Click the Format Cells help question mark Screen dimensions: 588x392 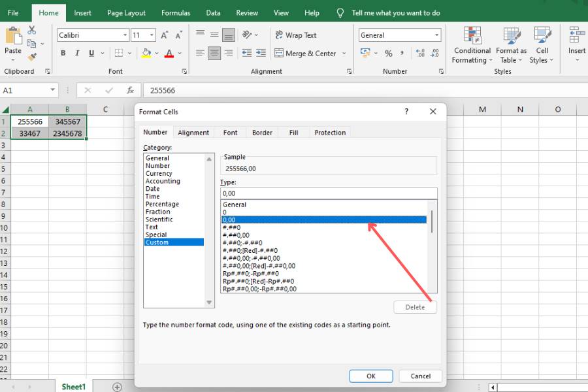tap(406, 112)
